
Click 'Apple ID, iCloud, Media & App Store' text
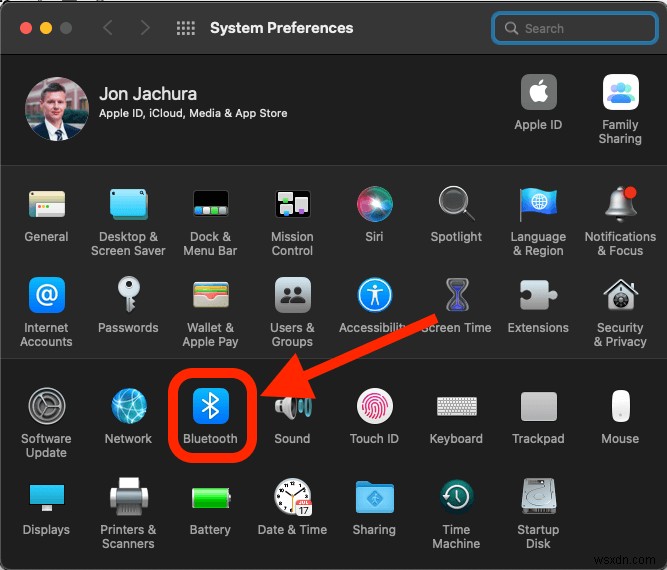pyautogui.click(x=193, y=113)
